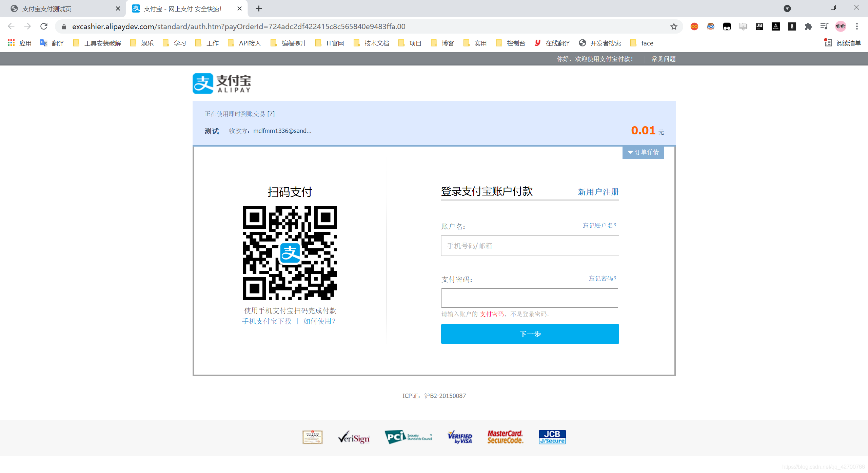
Task: Click the ICP证 沪B2-20150087 text
Action: 434,396
